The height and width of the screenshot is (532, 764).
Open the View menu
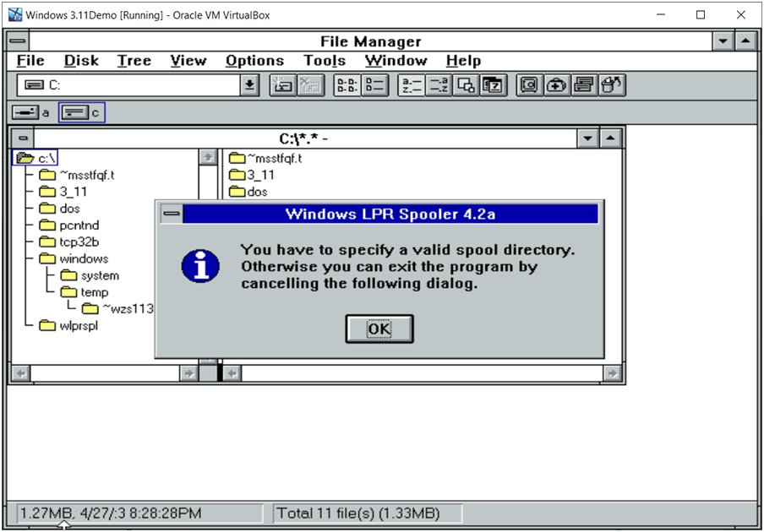tap(188, 60)
